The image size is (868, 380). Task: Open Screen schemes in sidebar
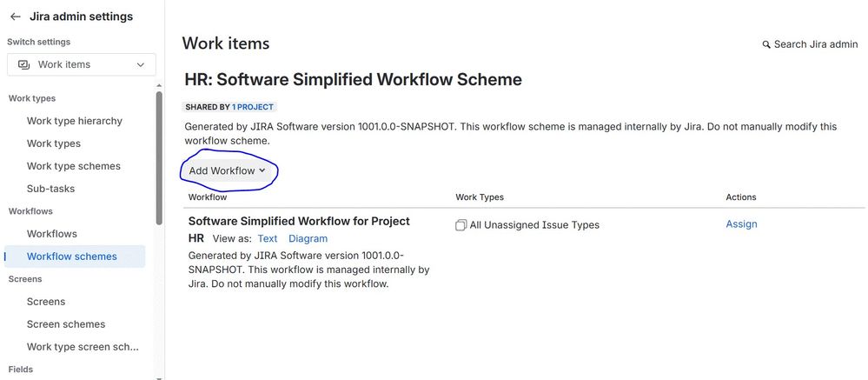(x=66, y=324)
